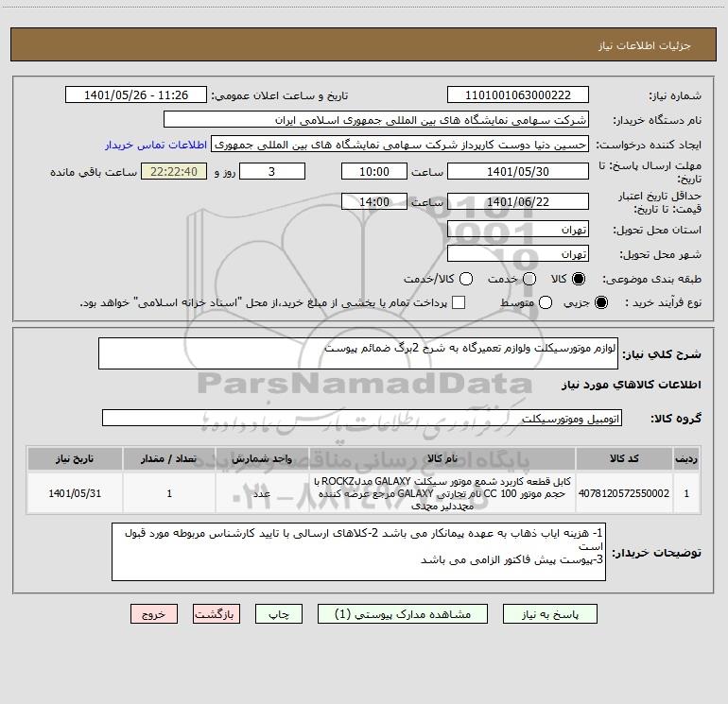The height and width of the screenshot is (704, 728).
Task: Click the GALAXY spark plug cable item name
Action: pos(442,493)
